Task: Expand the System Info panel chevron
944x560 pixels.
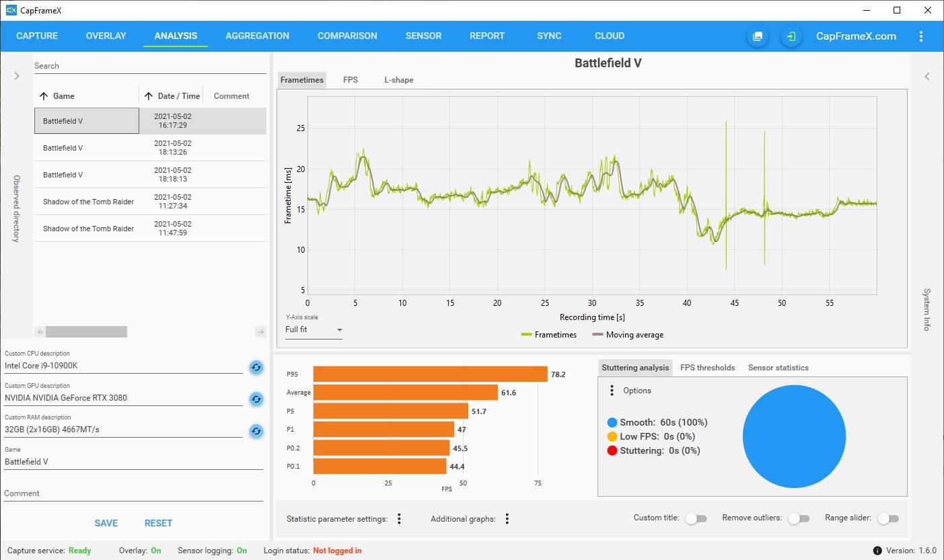Action: point(927,77)
